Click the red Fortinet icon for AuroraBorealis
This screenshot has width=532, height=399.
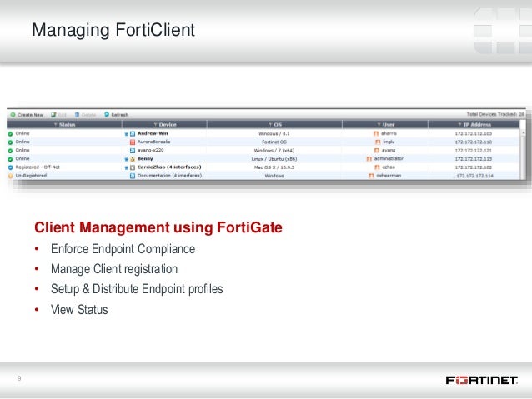click(133, 142)
